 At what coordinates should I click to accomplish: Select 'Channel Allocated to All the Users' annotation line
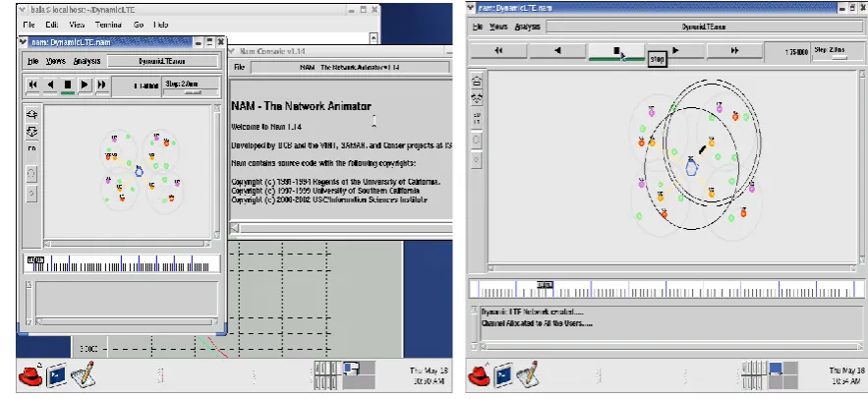coord(537,323)
